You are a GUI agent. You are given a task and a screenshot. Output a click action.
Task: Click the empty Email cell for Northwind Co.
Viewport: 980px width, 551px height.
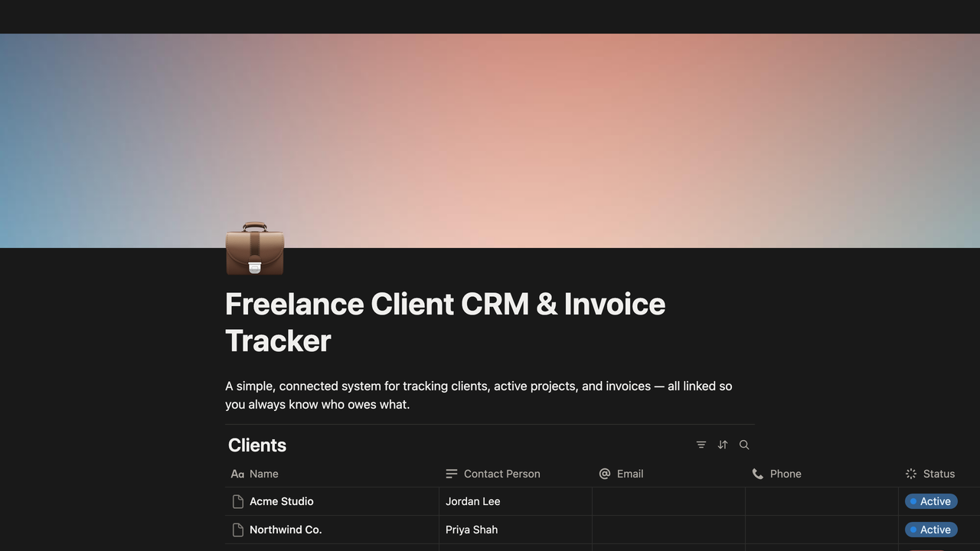[668, 530]
